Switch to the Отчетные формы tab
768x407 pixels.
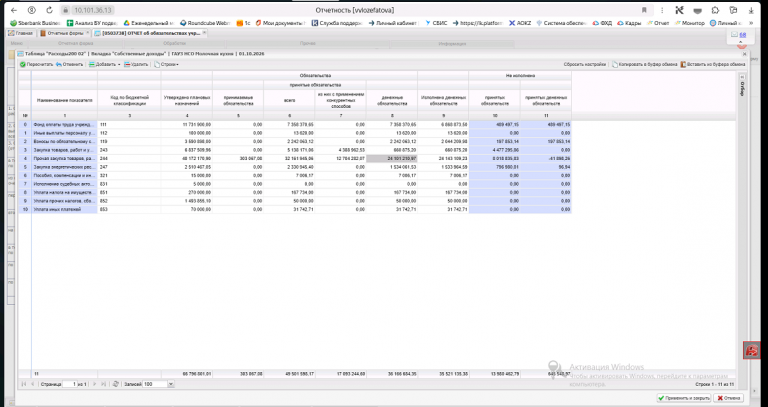click(x=62, y=33)
